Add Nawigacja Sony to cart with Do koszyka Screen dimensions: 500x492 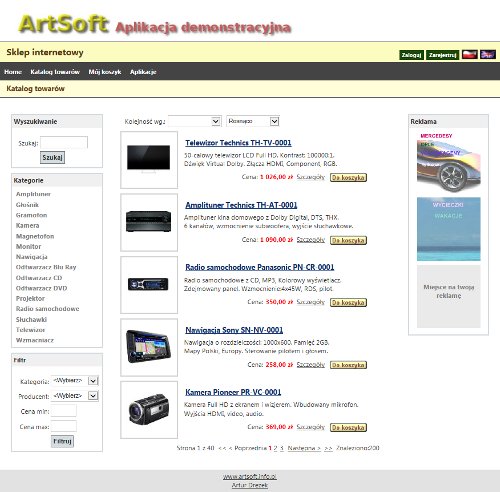(x=348, y=365)
